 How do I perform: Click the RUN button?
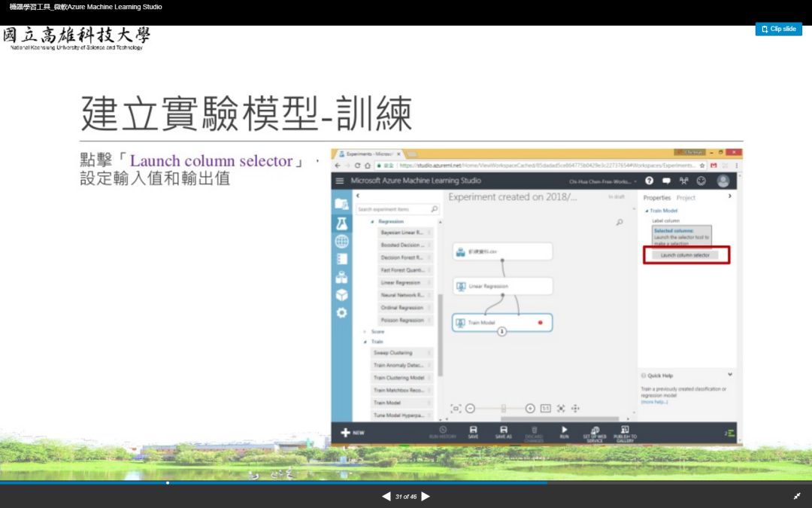pos(564,432)
